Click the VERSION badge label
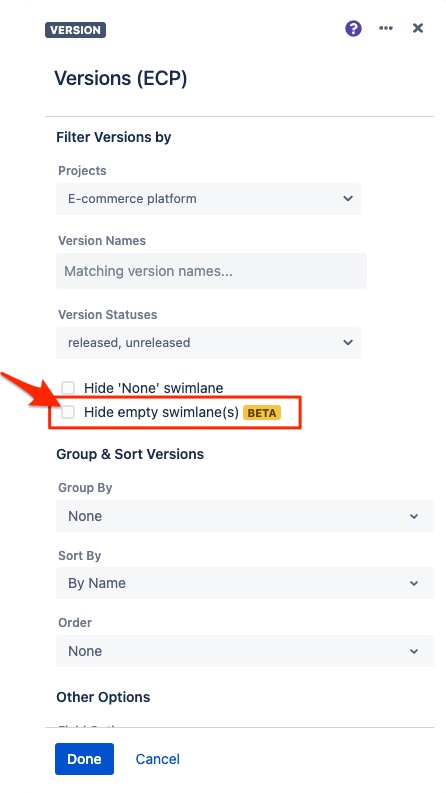 [75, 30]
